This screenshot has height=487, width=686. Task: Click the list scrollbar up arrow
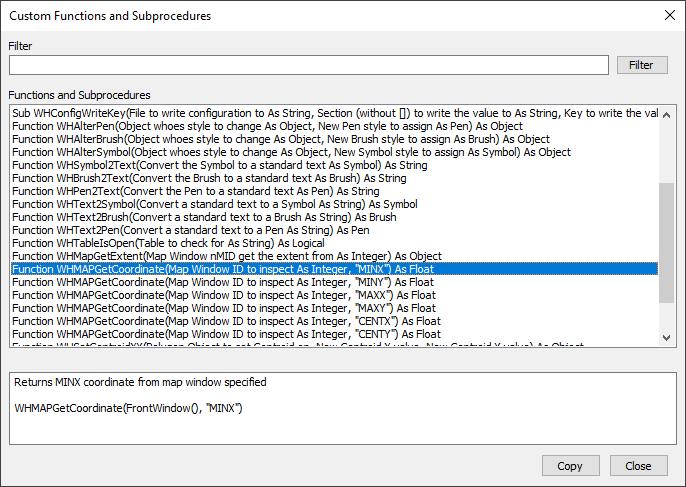pyautogui.click(x=666, y=116)
